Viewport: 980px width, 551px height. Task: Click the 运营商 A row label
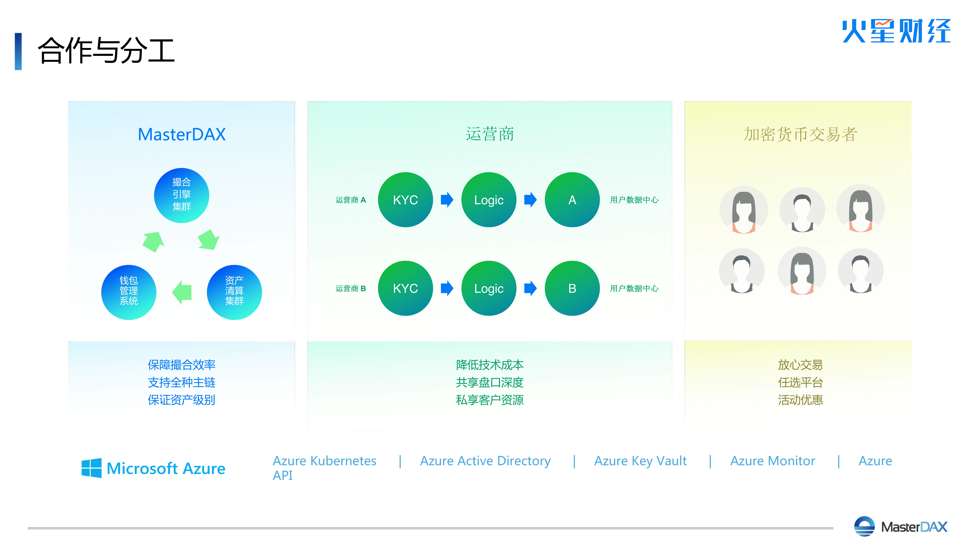[x=350, y=200]
